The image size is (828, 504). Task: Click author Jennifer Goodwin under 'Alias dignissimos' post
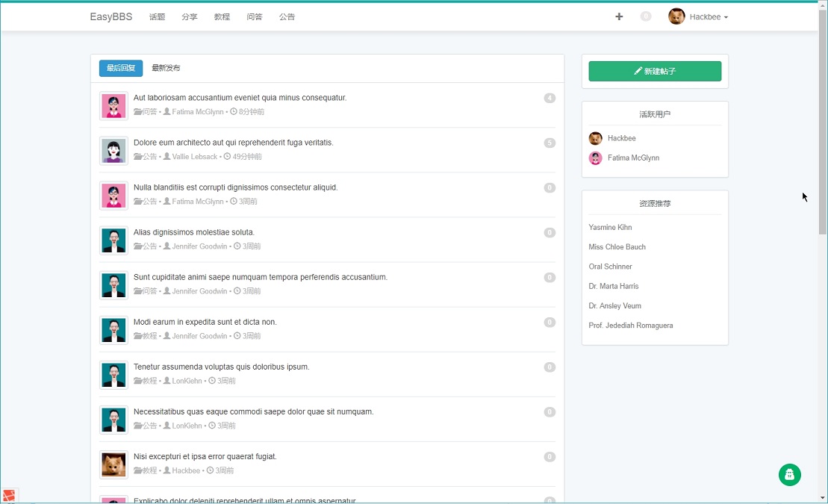pyautogui.click(x=199, y=246)
